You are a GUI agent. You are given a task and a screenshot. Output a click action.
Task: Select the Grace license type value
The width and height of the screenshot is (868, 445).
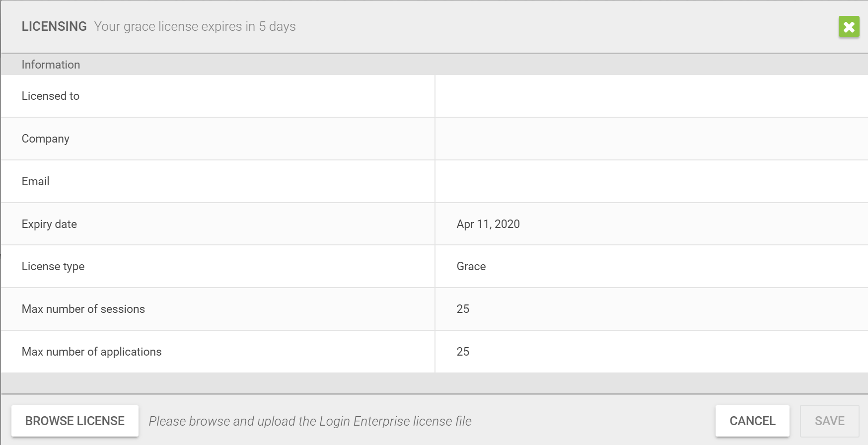click(470, 266)
